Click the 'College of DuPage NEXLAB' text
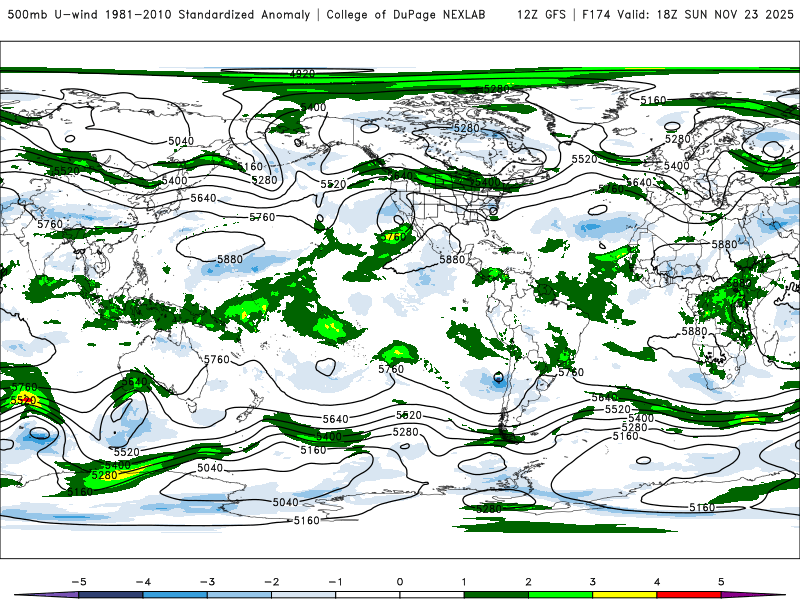Image resolution: width=800 pixels, height=600 pixels. (x=406, y=14)
